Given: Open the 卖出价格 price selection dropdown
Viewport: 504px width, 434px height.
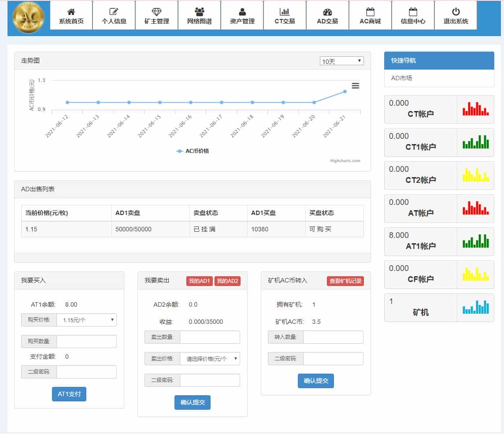Looking at the screenshot, I should [x=210, y=359].
